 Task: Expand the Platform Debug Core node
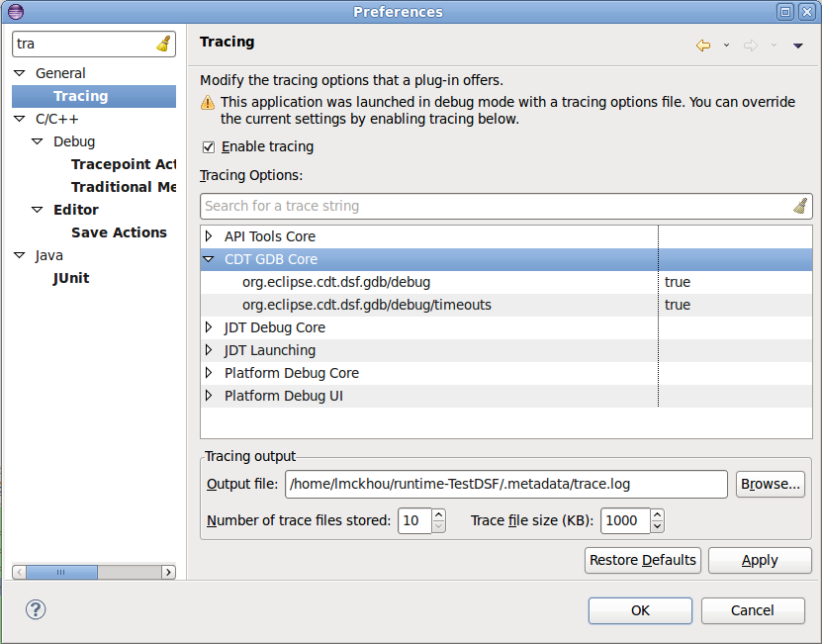coord(209,373)
